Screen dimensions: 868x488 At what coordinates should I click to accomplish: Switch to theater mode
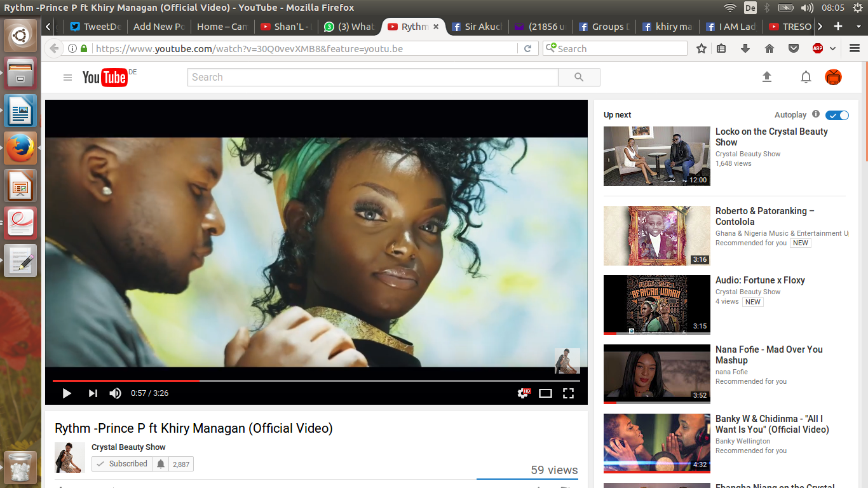[x=545, y=393]
